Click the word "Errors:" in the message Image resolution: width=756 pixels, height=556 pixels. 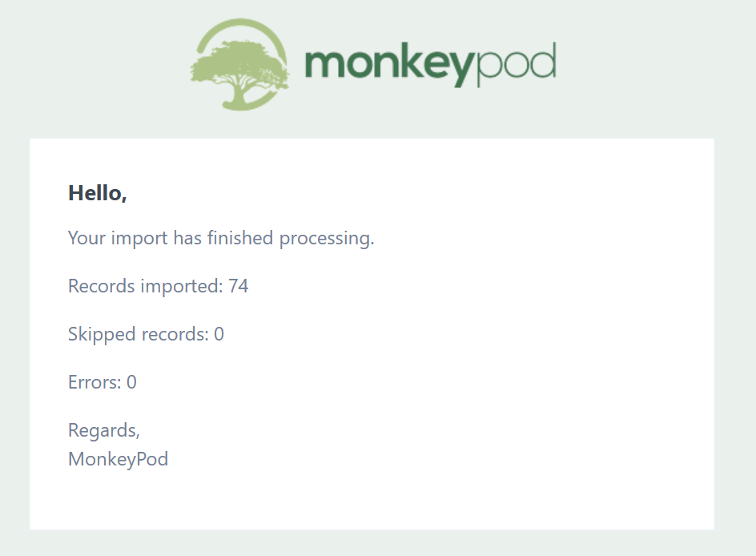(94, 382)
